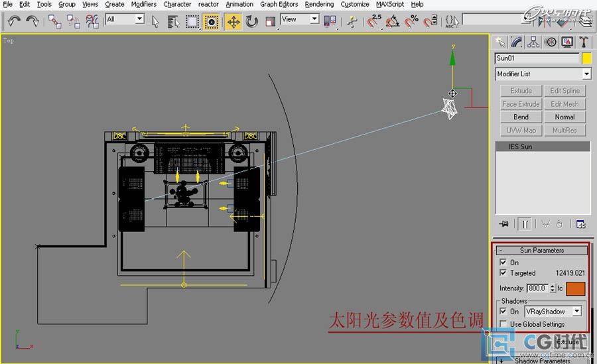Expand the Shadow Parameters rollout
This screenshot has height=364, width=597.
click(x=542, y=360)
